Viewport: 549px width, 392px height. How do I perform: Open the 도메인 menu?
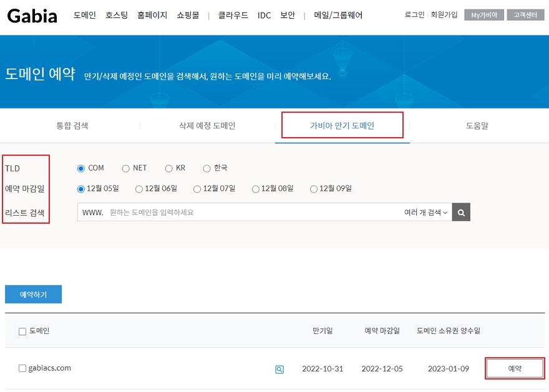85,15
